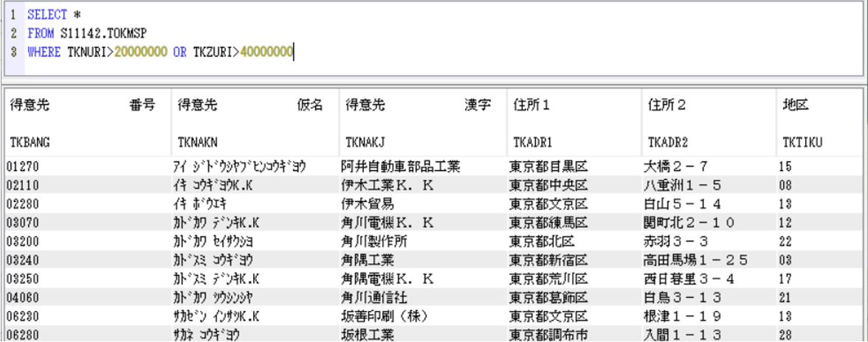Select district cell 12
Image resolution: width=868 pixels, height=342 pixels.
tap(785, 223)
